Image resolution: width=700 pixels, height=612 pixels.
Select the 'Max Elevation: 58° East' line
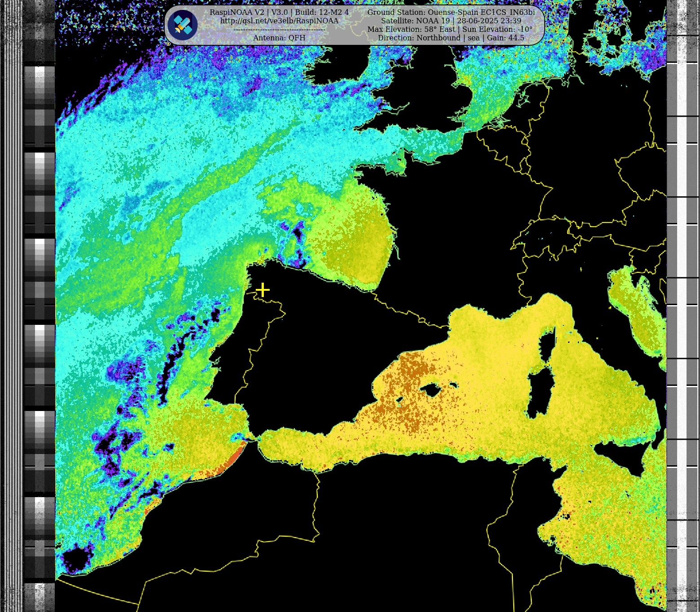450,30
